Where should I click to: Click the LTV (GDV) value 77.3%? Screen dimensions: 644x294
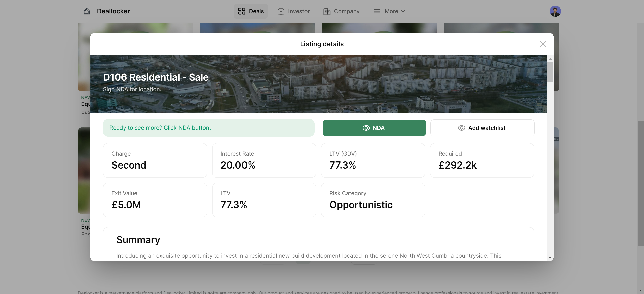(343, 165)
